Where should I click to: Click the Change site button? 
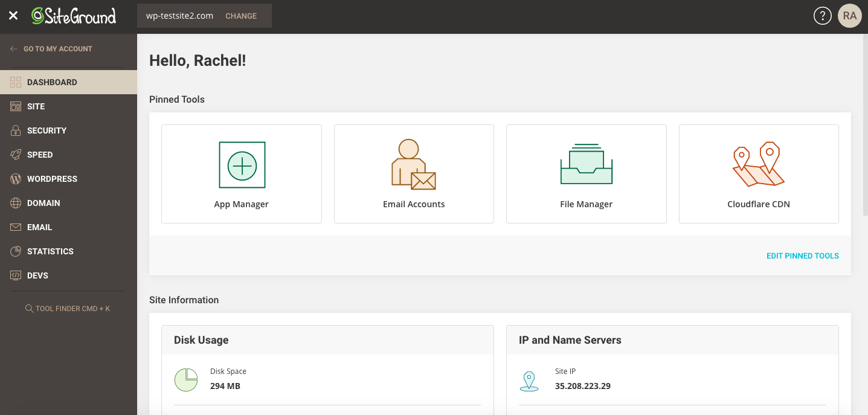[x=241, y=16]
